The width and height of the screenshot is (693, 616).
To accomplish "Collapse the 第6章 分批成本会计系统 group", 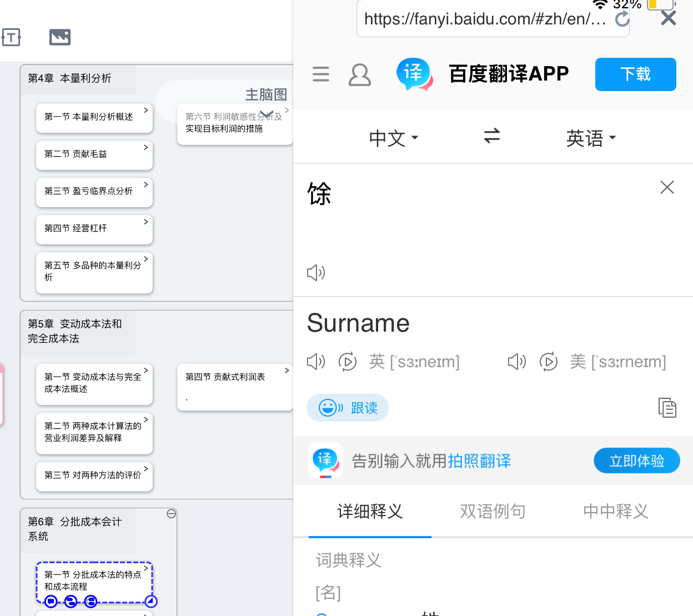I will click(172, 514).
